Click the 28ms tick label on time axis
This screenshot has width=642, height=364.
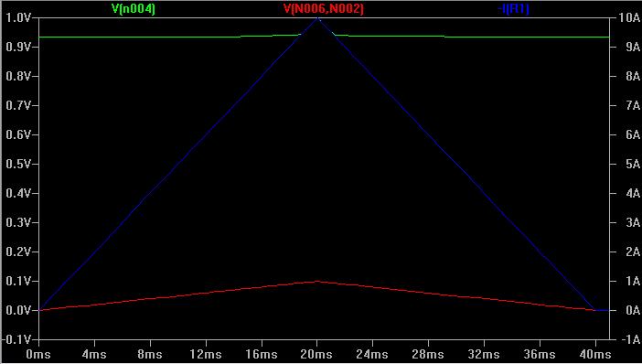[428, 354]
